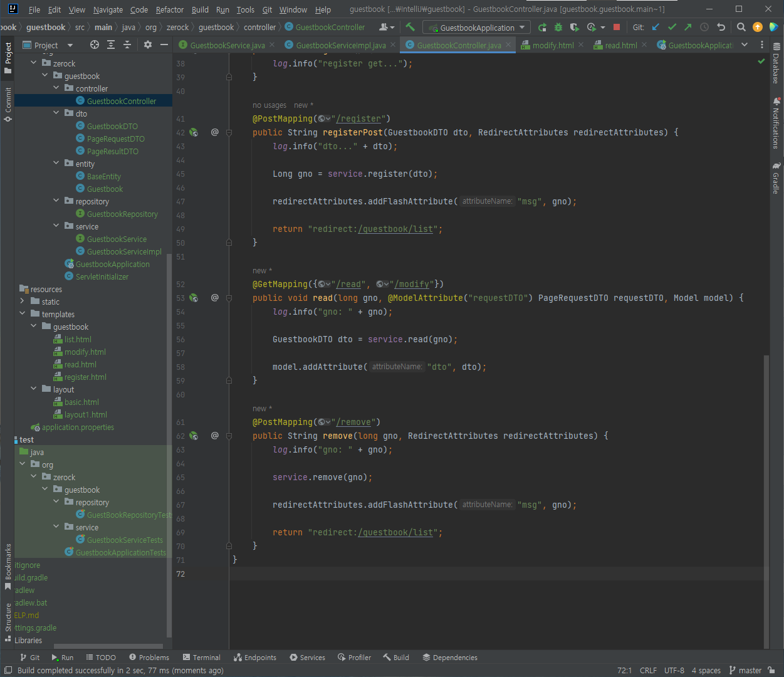
Task: Locate the opened file in Project tree
Action: pos(95,45)
